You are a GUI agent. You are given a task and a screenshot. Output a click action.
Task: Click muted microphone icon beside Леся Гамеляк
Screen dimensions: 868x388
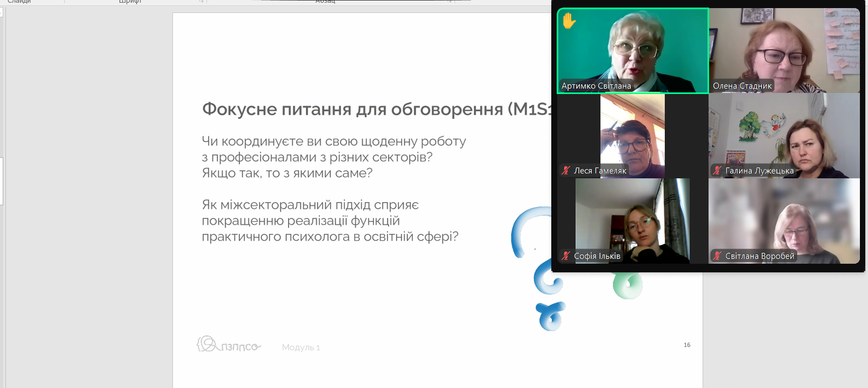pos(566,171)
